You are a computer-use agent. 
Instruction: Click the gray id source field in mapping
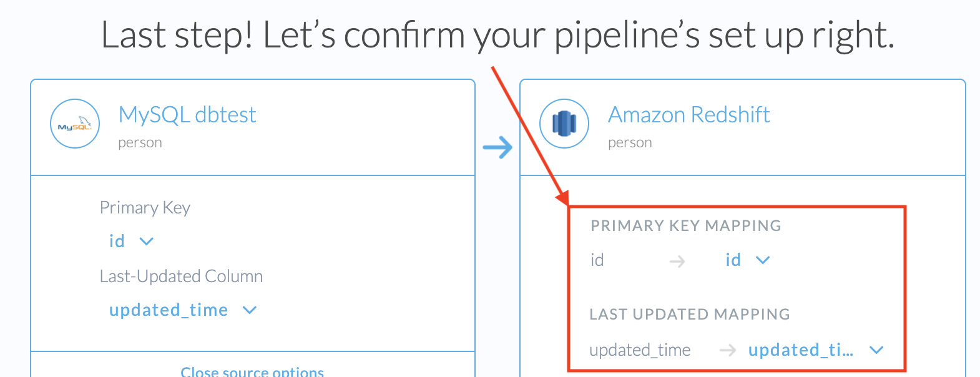[597, 260]
